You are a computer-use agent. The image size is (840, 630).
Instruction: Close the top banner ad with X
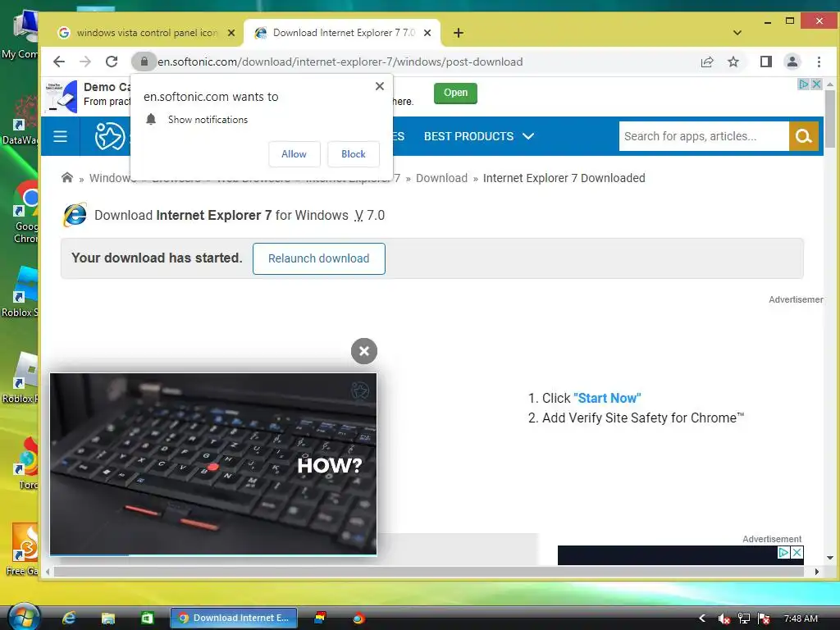(816, 84)
